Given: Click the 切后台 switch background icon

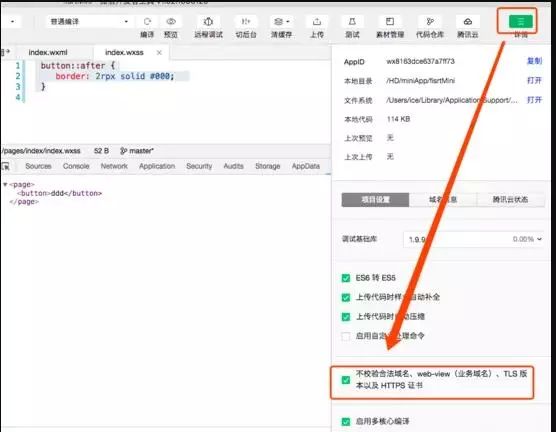Looking at the screenshot, I should [246, 22].
